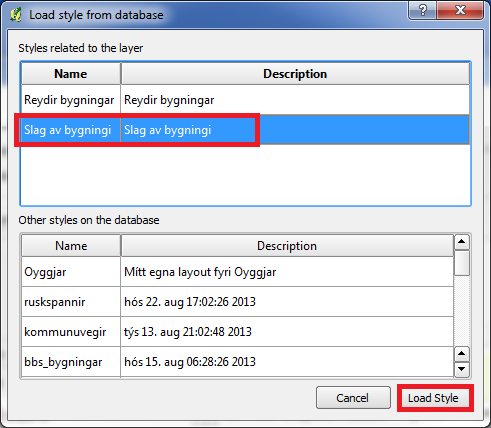Click the help question mark button
The height and width of the screenshot is (428, 491).
pos(422,10)
